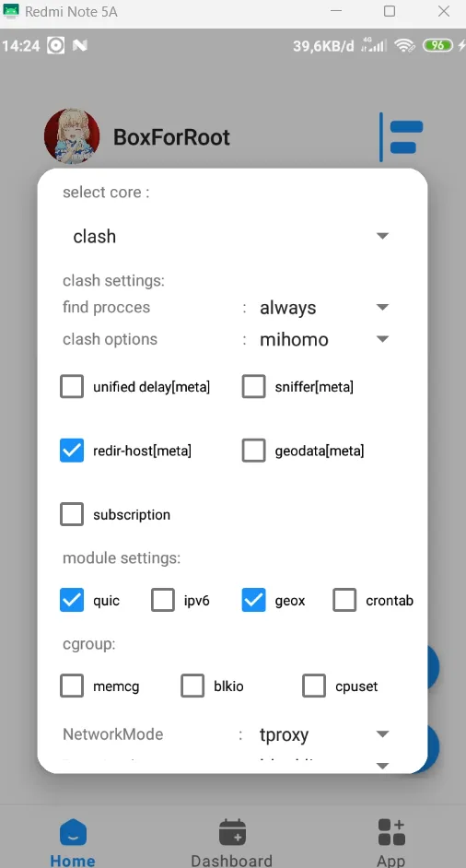Screen dimensions: 466x868
Task: Tap the N notification icon in status bar
Action: pyautogui.click(x=80, y=45)
